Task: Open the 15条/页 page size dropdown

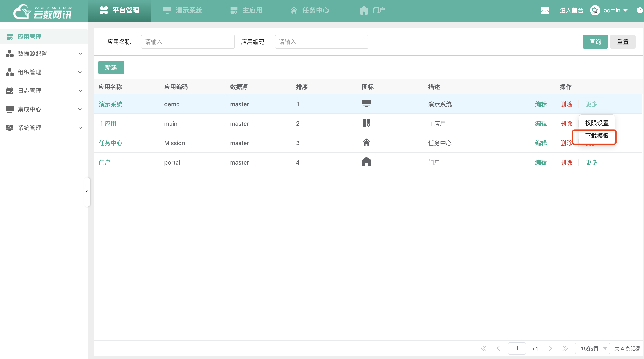Action: [x=592, y=348]
